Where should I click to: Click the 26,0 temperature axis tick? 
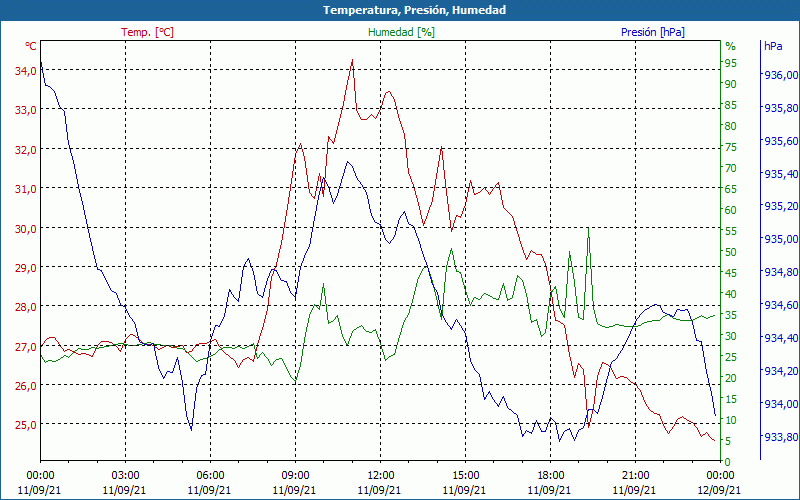pos(26,386)
